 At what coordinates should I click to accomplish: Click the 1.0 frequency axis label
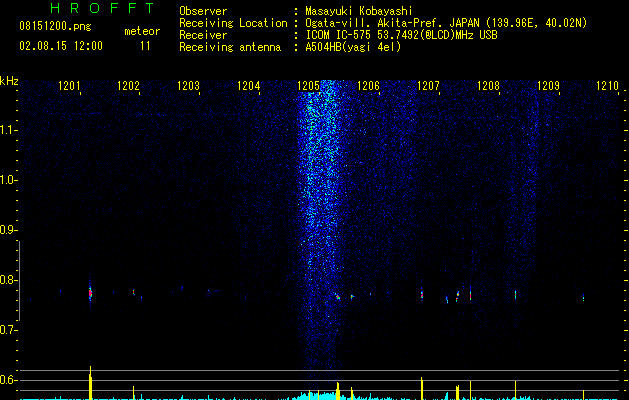pyautogui.click(x=8, y=180)
